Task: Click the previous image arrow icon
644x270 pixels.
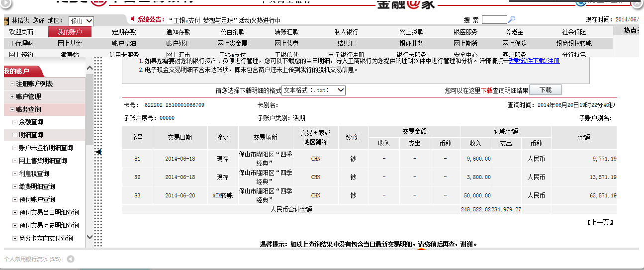Action: tap(71, 259)
